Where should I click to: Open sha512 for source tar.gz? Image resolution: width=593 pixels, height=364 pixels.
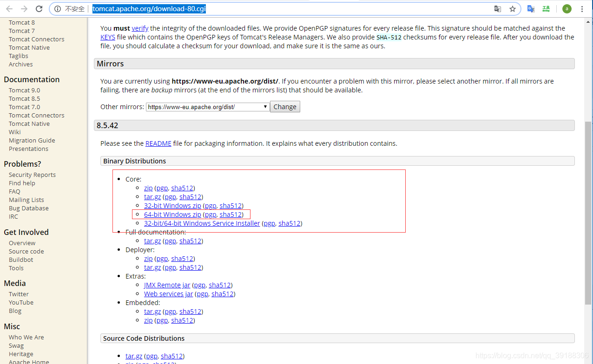[171, 356]
